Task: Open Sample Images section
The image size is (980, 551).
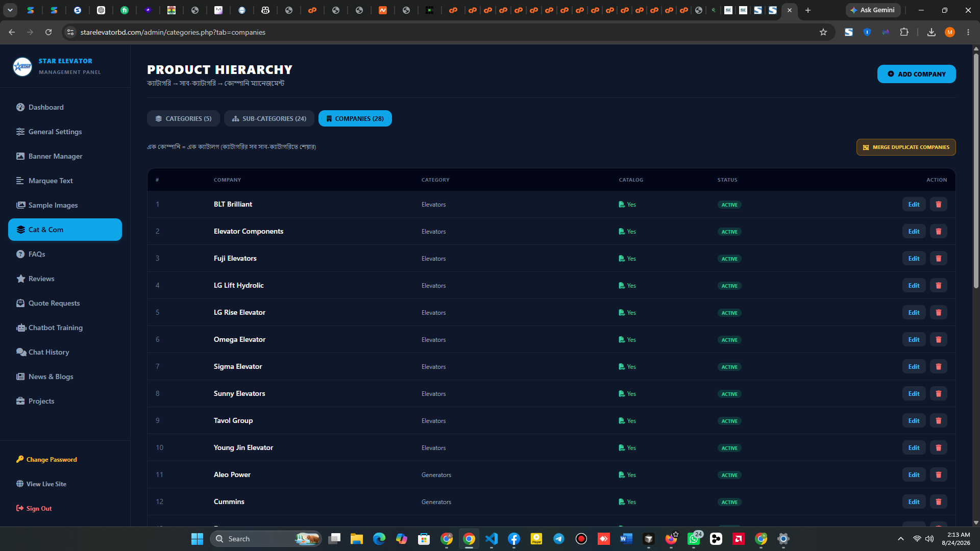Action: 65,205
